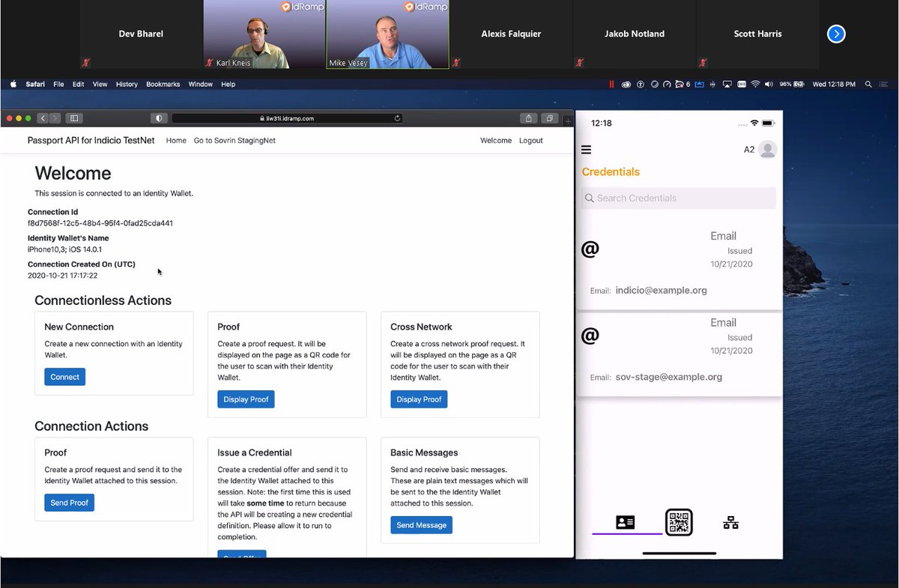Open the Safari app menu
The image size is (899, 588).
click(x=35, y=84)
